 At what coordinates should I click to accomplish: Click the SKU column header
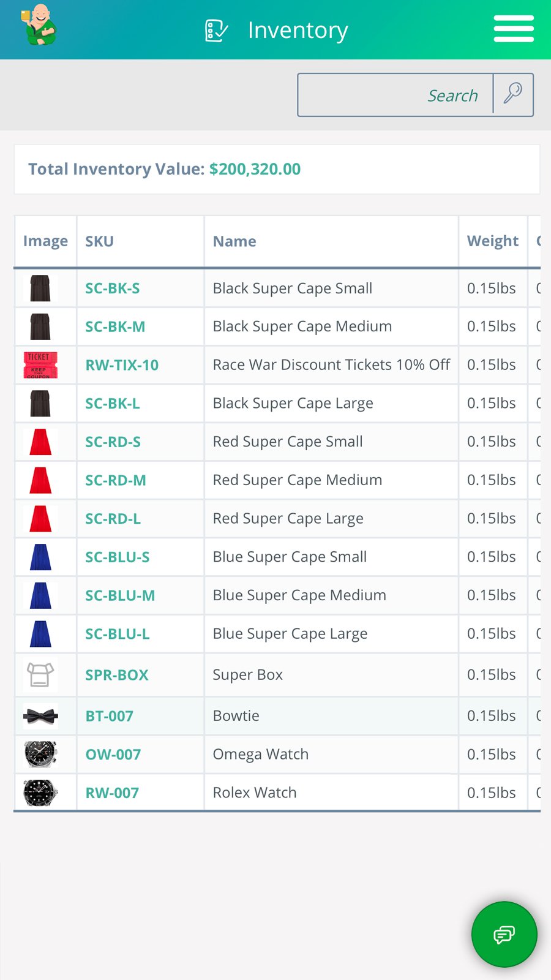pos(99,241)
